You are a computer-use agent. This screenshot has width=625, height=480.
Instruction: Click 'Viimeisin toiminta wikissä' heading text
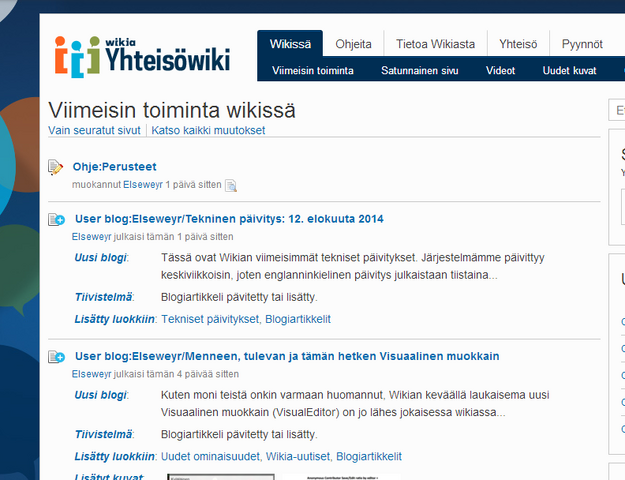(x=172, y=110)
